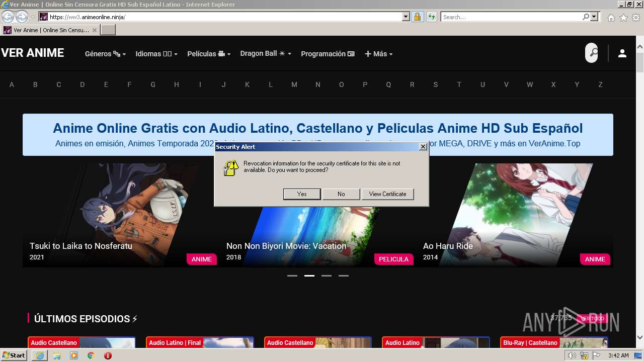Open IE Tools gear icon
Screen dimensions: 644x362
(636, 18)
